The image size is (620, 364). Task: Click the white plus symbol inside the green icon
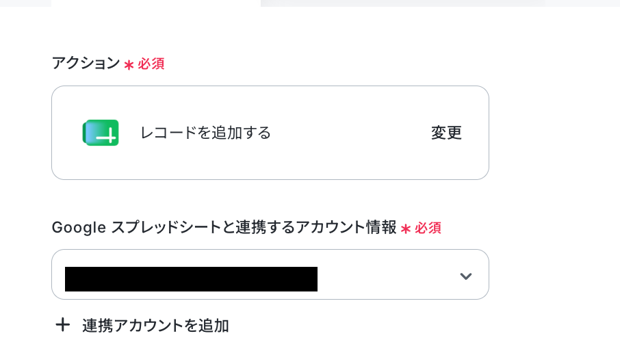tap(106, 136)
